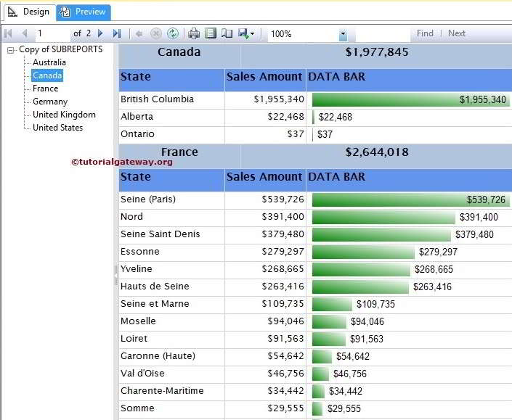
Task: Click Sales Amount header under Canada
Action: [x=266, y=80]
